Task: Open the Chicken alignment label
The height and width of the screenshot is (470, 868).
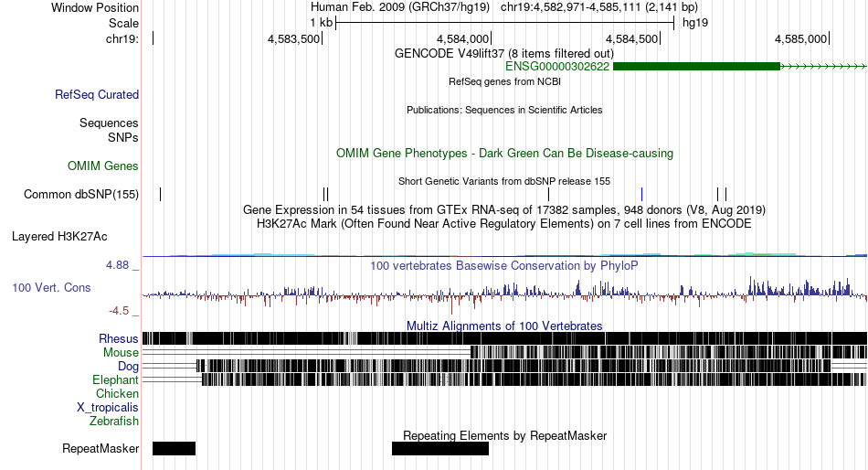Action: pos(117,393)
